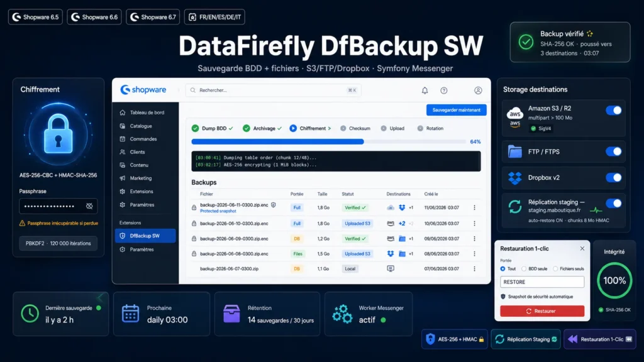Open Tableau de bord in sidebar
This screenshot has width=644, height=362.
tap(142, 112)
